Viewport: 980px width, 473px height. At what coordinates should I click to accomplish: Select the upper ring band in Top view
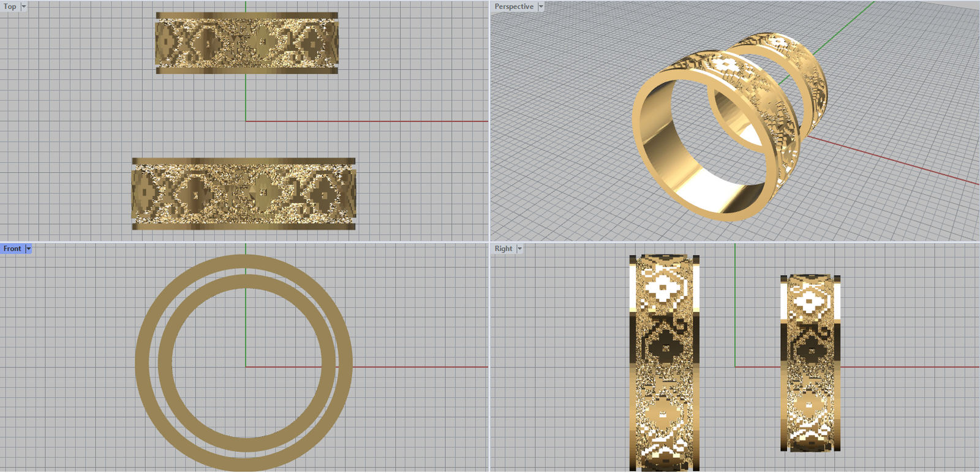click(246, 43)
